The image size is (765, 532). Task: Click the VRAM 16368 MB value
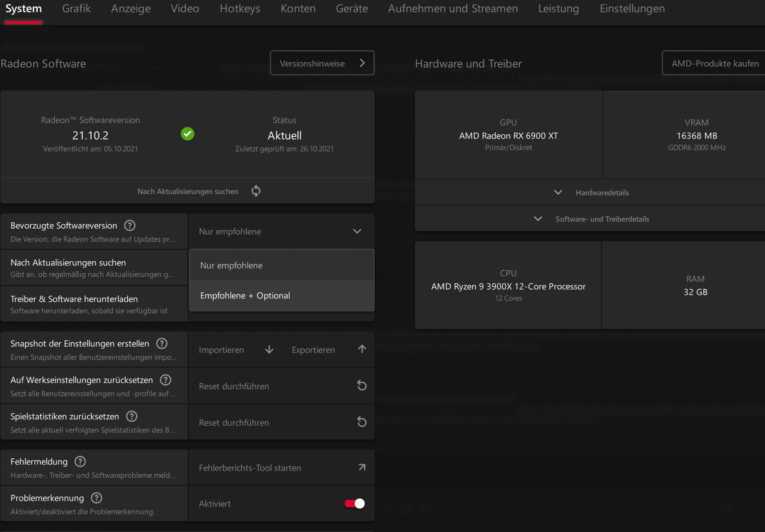click(697, 136)
